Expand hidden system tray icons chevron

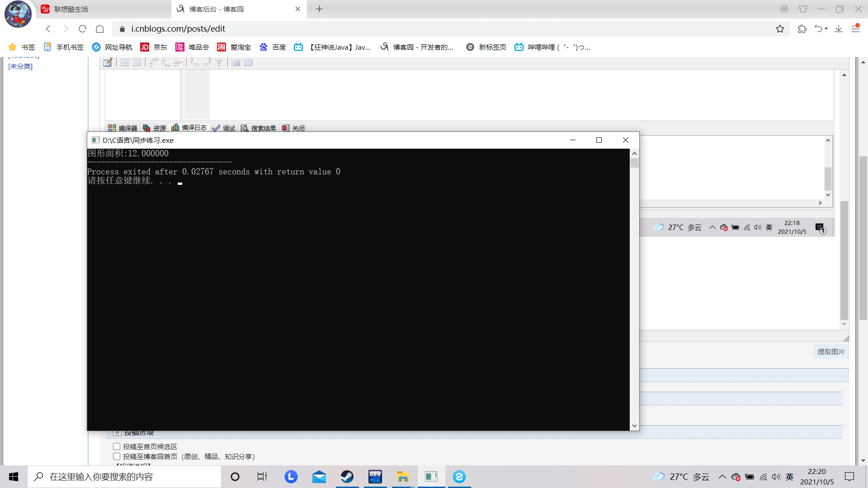tap(722, 477)
